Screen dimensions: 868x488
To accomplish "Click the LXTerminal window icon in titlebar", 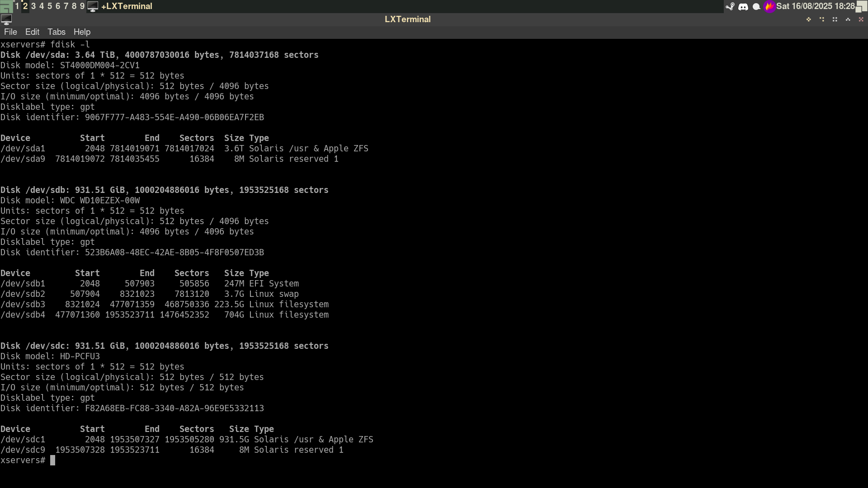I will [x=6, y=19].
